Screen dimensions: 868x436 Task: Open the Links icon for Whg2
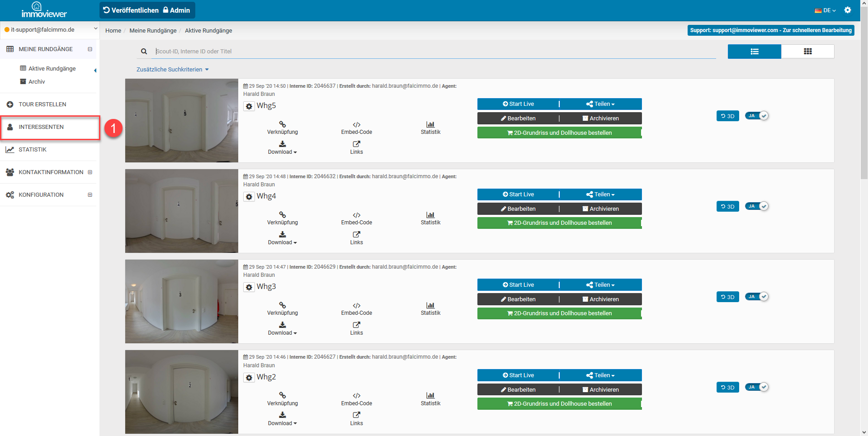(356, 415)
